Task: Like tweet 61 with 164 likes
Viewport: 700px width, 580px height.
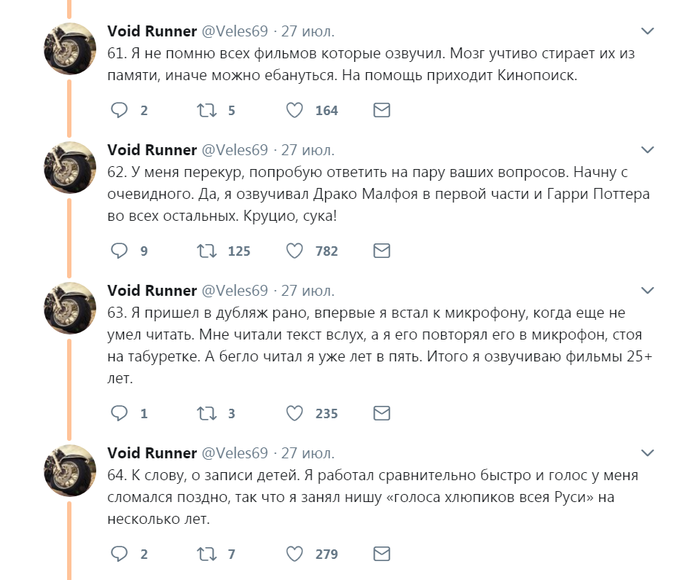Action: click(x=295, y=110)
